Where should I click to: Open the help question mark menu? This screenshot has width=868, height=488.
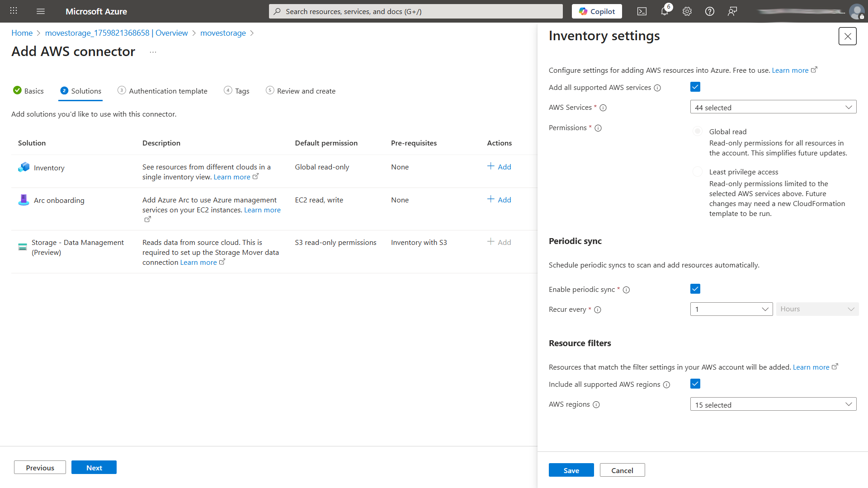(x=709, y=11)
